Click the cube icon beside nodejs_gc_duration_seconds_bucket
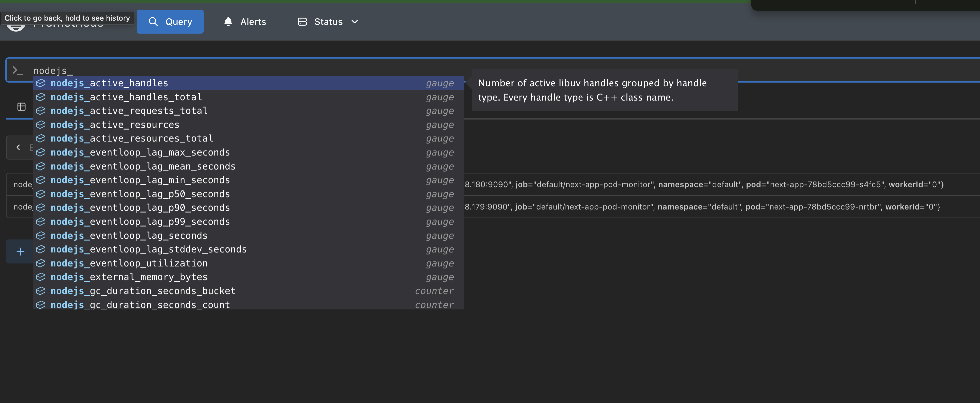 [x=41, y=291]
